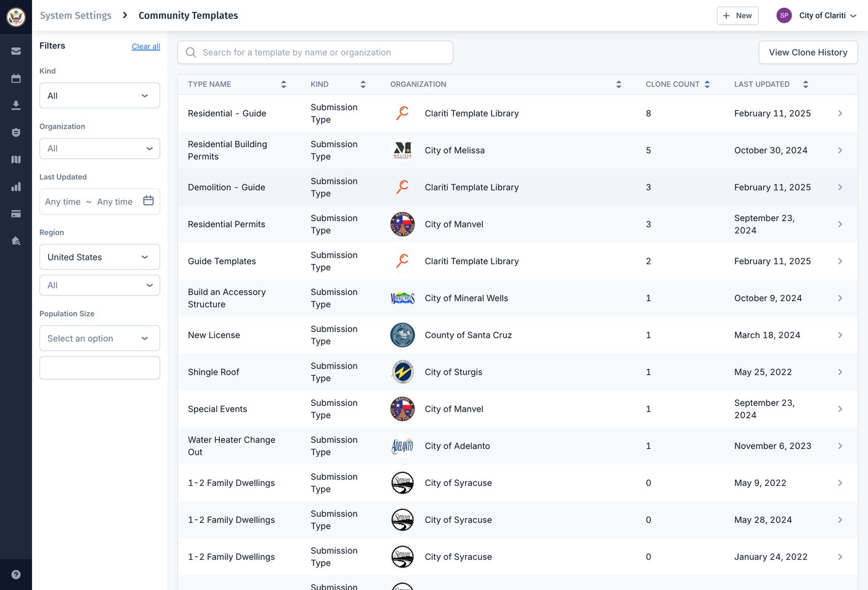Select the map icon in the left sidebar
The image size is (868, 590).
coord(16,159)
